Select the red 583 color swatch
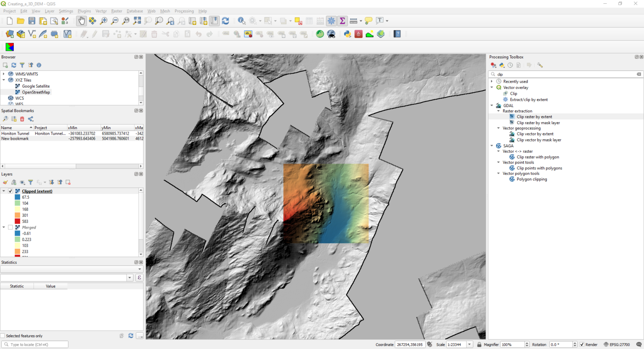Image resolution: width=644 pixels, height=349 pixels. coord(18,221)
